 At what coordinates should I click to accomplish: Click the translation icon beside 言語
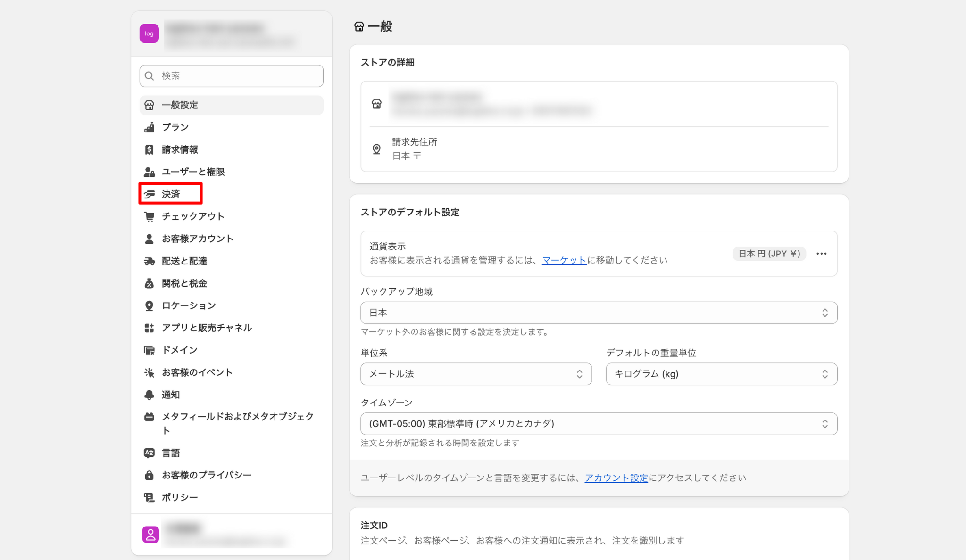point(149,453)
